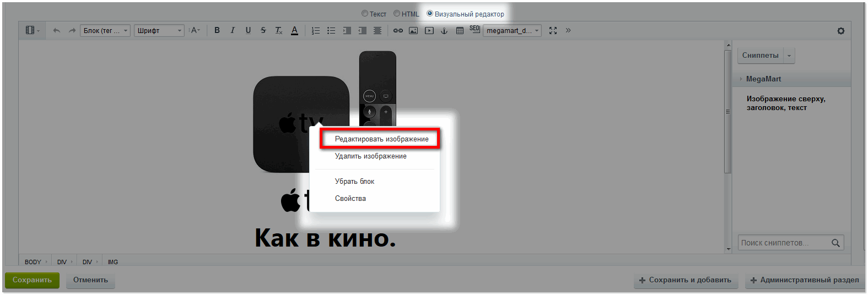Toggle strikethrough formatting
Viewport: 868px width, 295px height.
click(x=263, y=30)
